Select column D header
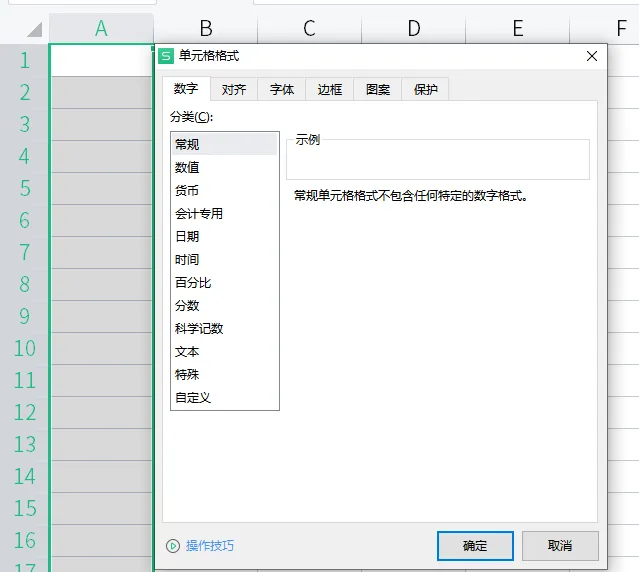Image resolution: width=639 pixels, height=572 pixels. click(414, 28)
